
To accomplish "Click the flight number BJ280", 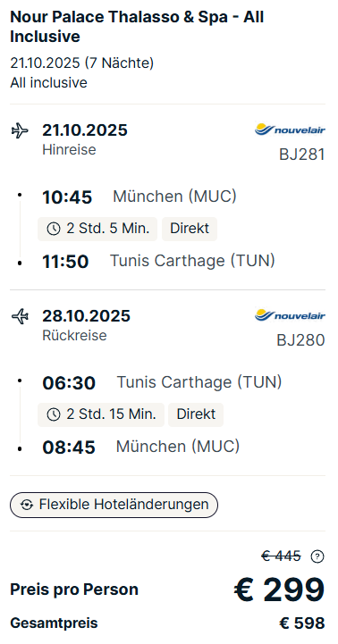I will pyautogui.click(x=301, y=340).
